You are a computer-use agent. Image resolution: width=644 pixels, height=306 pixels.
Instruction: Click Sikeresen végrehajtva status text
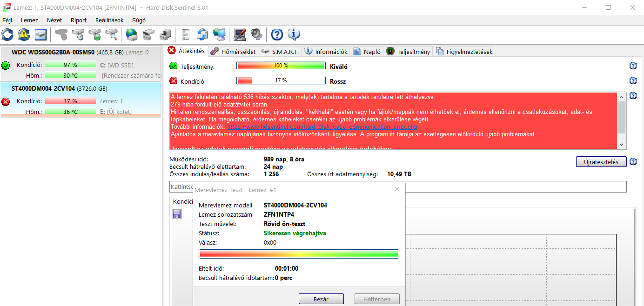click(x=295, y=233)
